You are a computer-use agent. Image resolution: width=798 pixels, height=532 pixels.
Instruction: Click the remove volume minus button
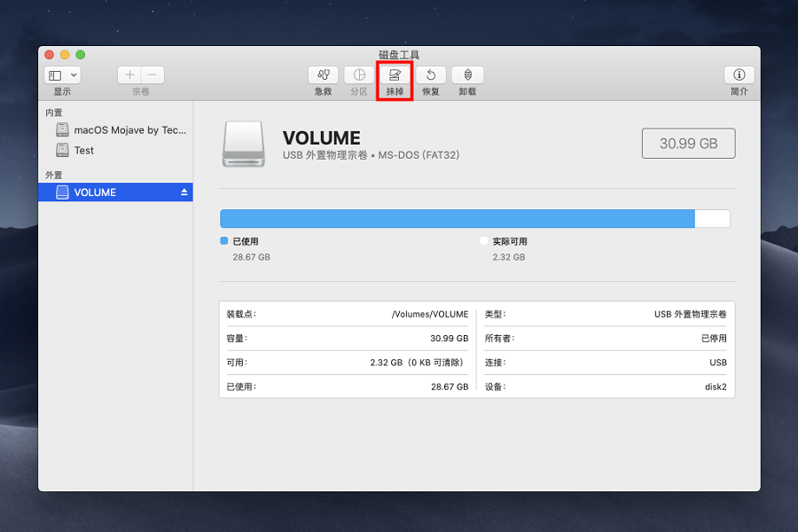coord(153,75)
